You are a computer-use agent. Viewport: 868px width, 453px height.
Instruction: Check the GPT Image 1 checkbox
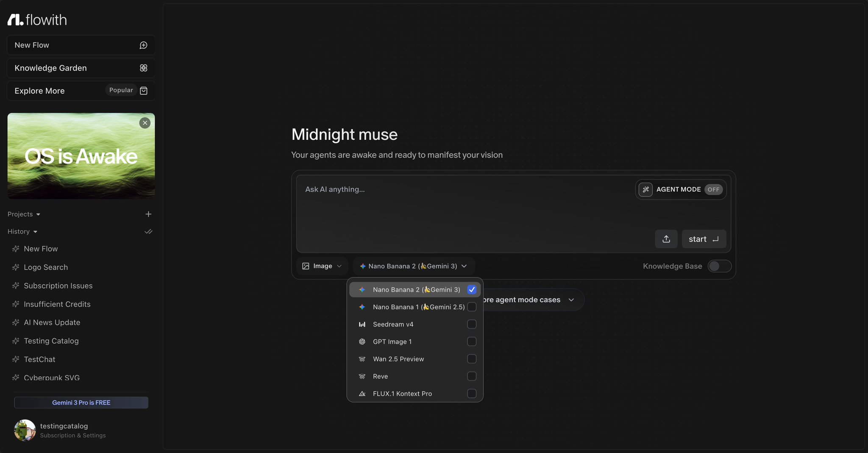(472, 342)
